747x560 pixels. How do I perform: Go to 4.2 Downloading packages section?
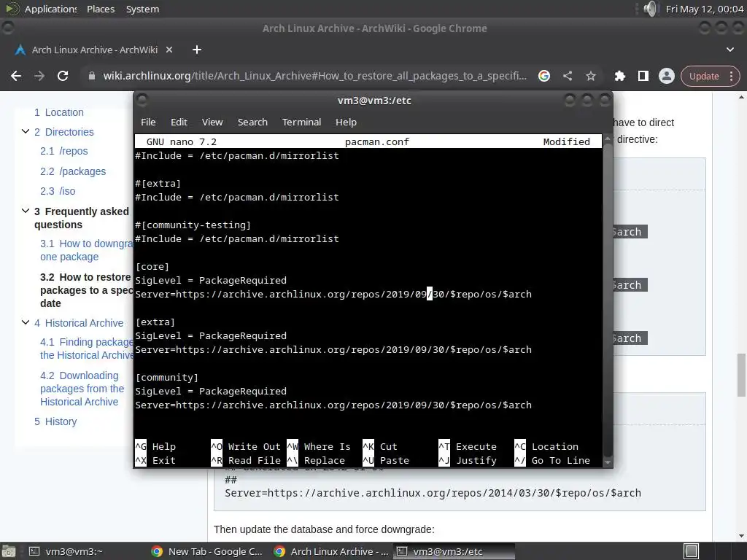pos(82,389)
